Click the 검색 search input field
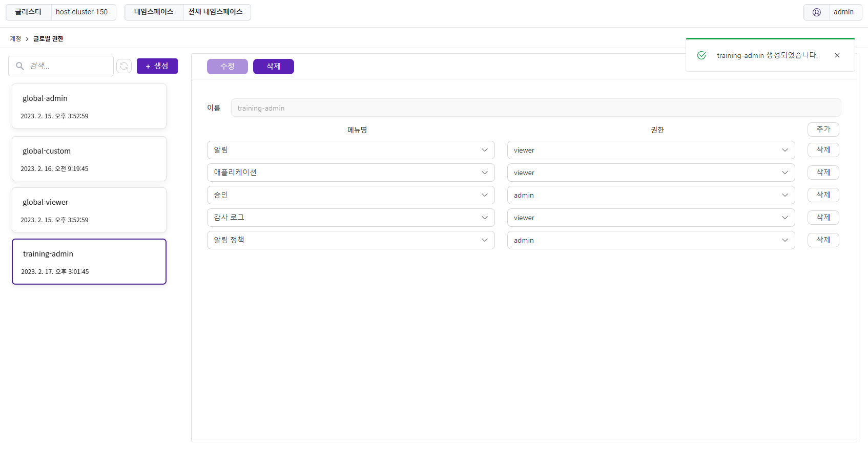This screenshot has height=450, width=868. point(61,66)
